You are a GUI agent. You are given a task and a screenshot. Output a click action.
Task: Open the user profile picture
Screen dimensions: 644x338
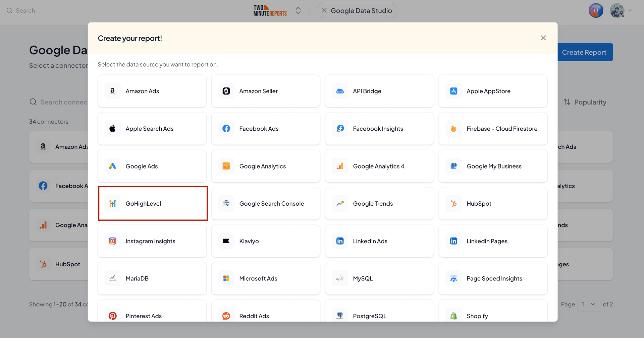point(617,11)
